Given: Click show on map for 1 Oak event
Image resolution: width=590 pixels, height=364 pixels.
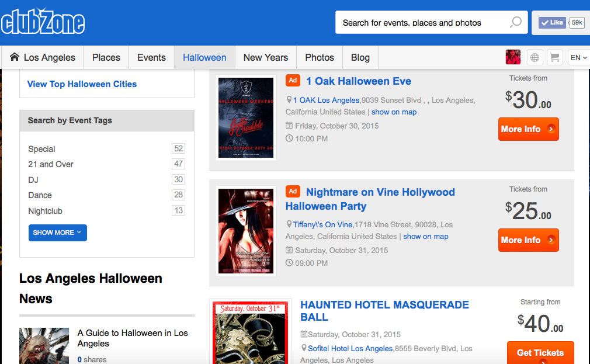Looking at the screenshot, I should coord(394,112).
